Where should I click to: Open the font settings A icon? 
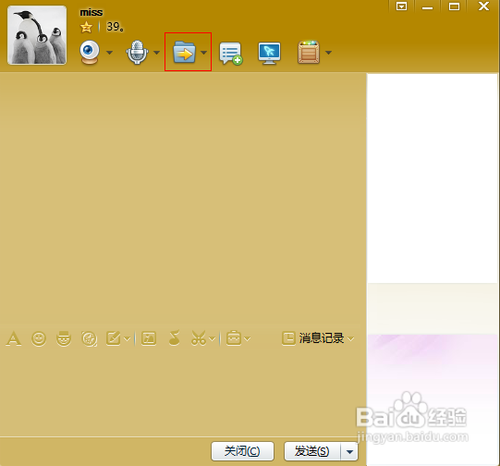pyautogui.click(x=13, y=339)
